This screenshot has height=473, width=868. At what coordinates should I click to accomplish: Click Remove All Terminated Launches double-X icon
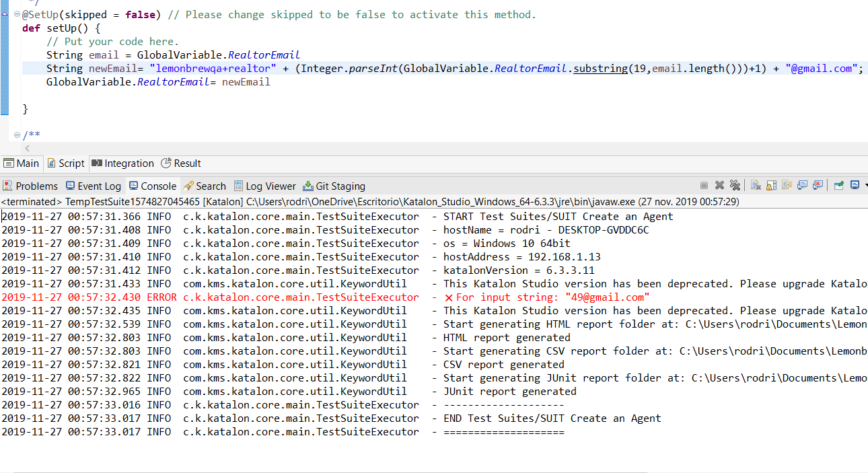(735, 186)
